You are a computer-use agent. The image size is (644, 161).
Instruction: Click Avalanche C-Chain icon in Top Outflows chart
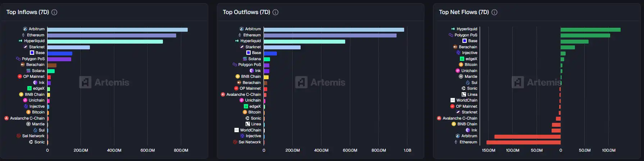point(223,94)
